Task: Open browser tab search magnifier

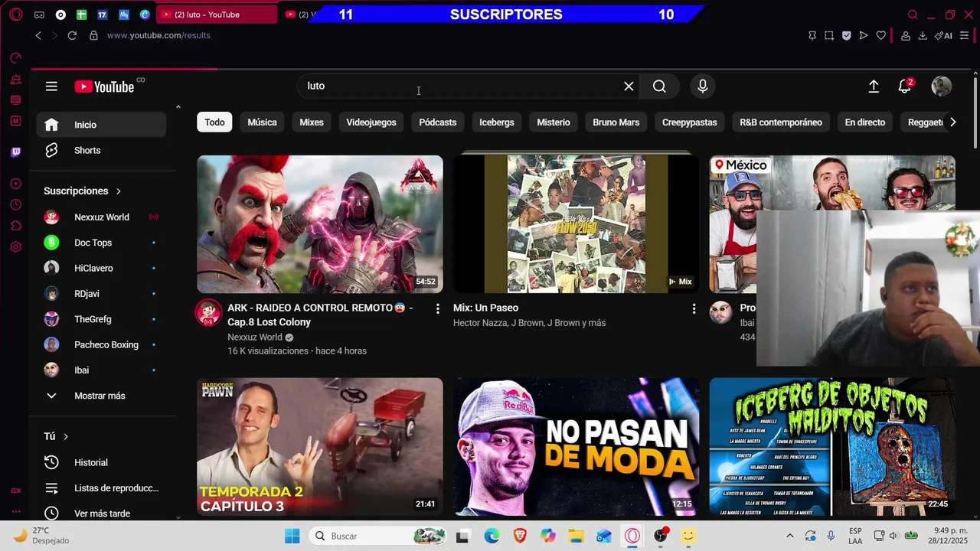Action: pyautogui.click(x=913, y=15)
